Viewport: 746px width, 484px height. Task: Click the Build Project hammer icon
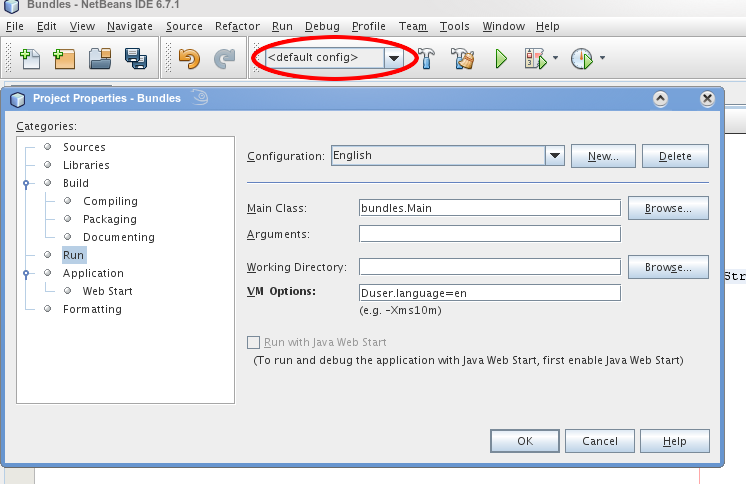[426, 59]
